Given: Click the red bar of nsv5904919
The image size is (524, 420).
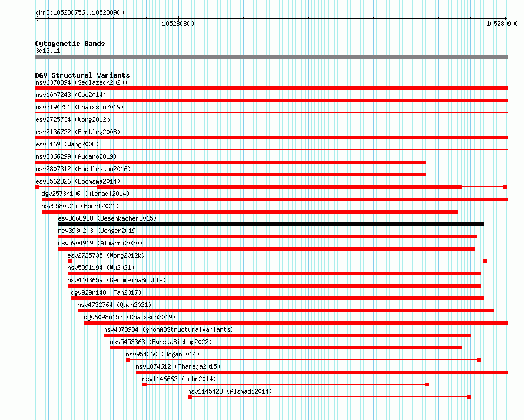Looking at the screenshot, I should coord(266,249).
